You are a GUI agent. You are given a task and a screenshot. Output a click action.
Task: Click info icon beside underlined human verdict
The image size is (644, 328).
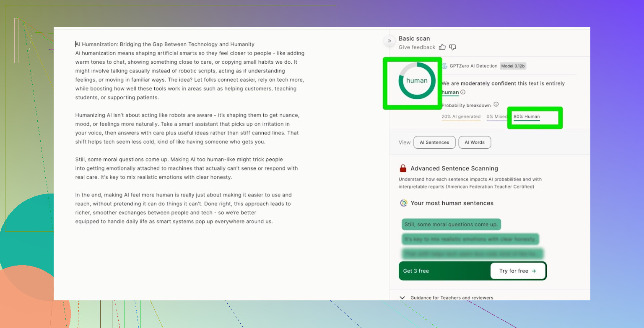[463, 93]
